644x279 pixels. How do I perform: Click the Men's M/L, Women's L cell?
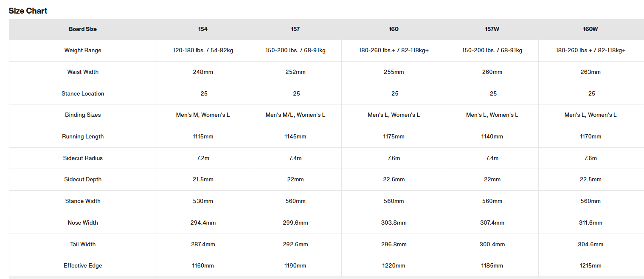click(295, 115)
